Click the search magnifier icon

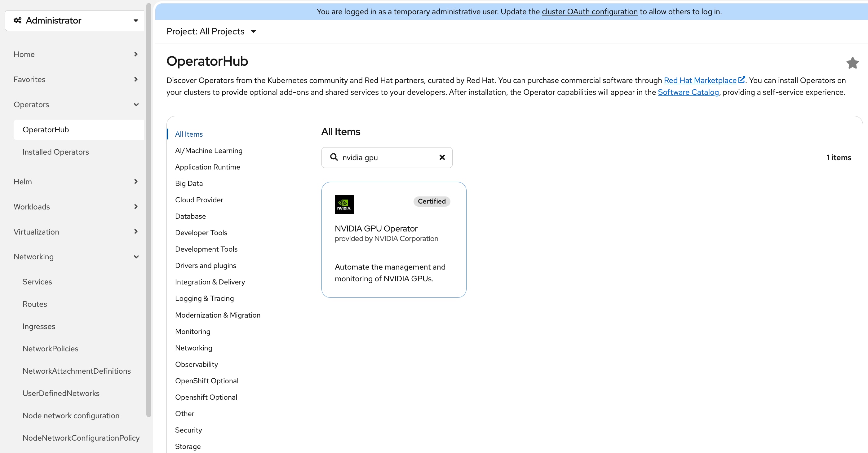(334, 157)
